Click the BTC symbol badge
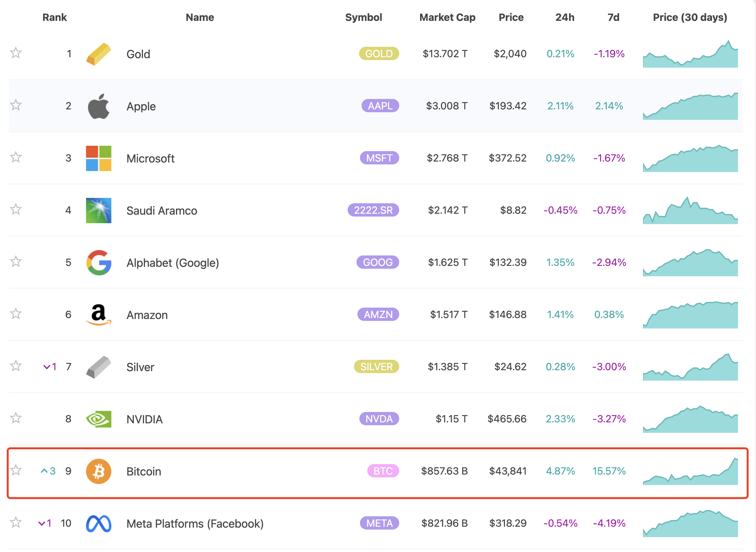This screenshot has height=552, width=756. [x=383, y=471]
